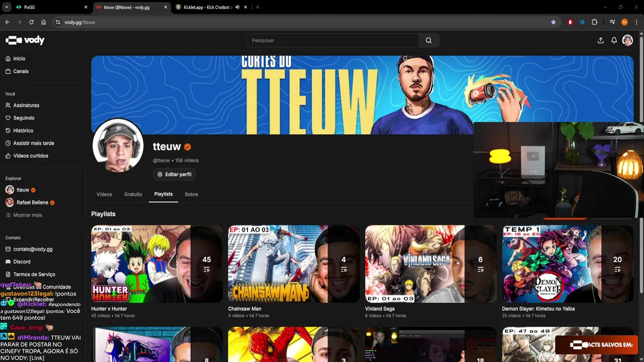
Task: Click the browser home button
Action: pos(44,22)
